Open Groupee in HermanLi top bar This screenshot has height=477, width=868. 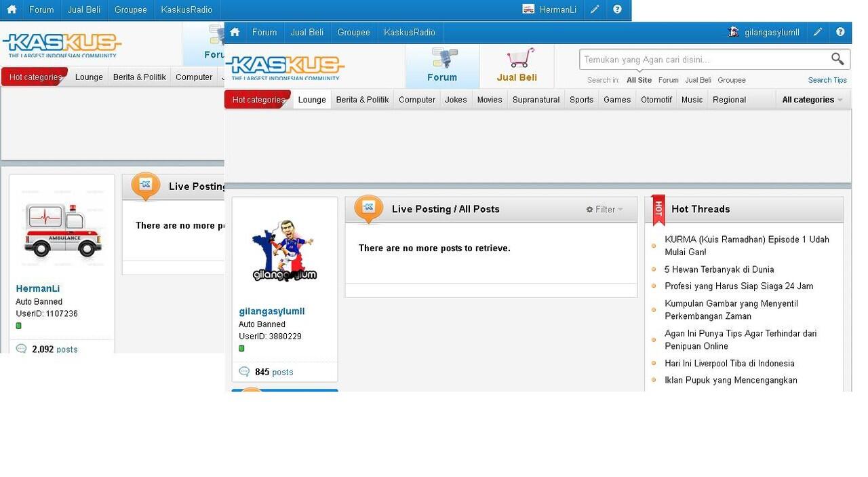[x=131, y=9]
